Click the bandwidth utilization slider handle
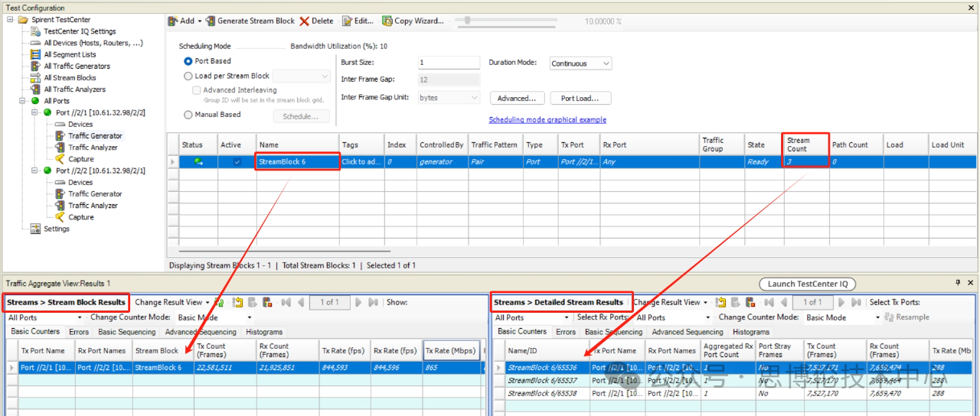Viewport: 980px width, 416px height. click(467, 21)
